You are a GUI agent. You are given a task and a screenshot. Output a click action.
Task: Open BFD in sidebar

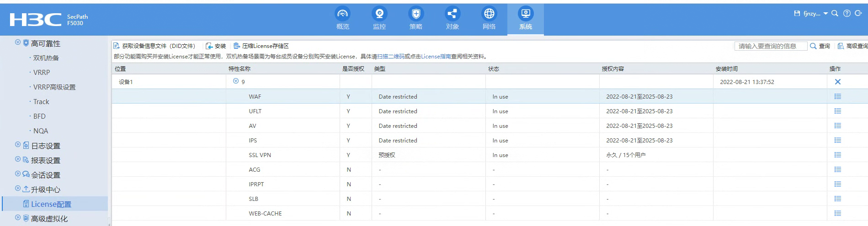[39, 116]
